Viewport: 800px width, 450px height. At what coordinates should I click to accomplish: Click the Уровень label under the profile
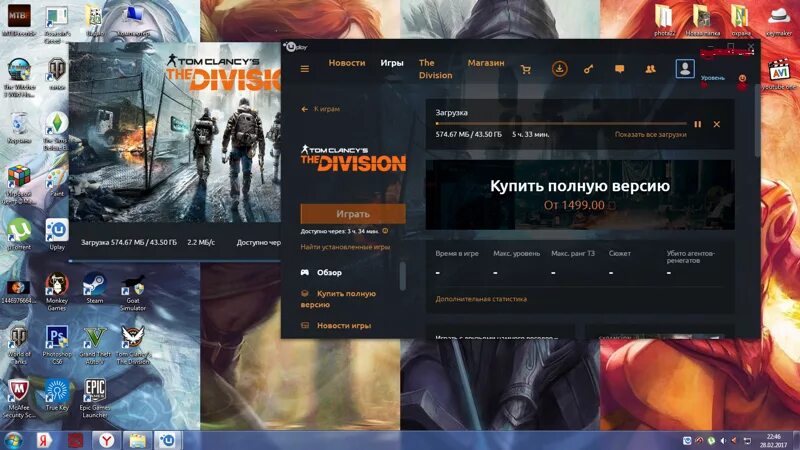(712, 78)
